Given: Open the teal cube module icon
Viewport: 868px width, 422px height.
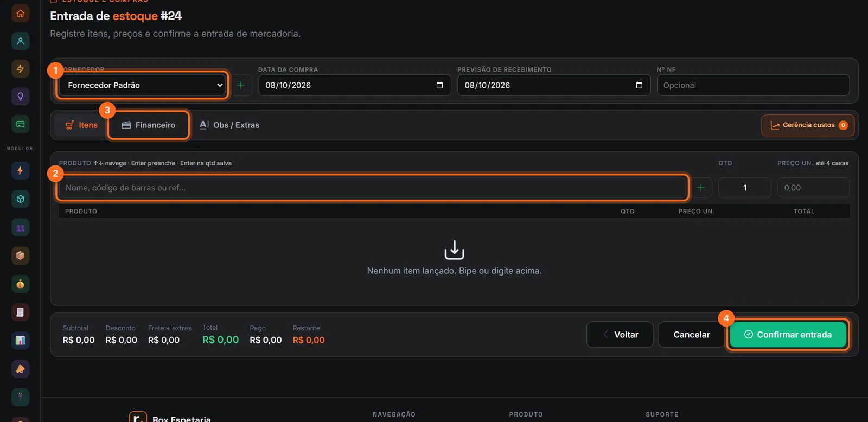Looking at the screenshot, I should click(20, 199).
